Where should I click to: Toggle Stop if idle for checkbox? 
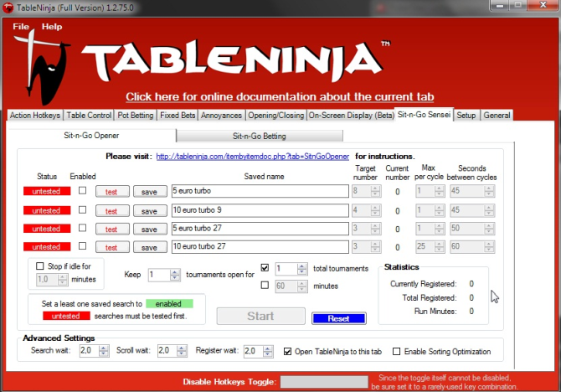tap(40, 266)
